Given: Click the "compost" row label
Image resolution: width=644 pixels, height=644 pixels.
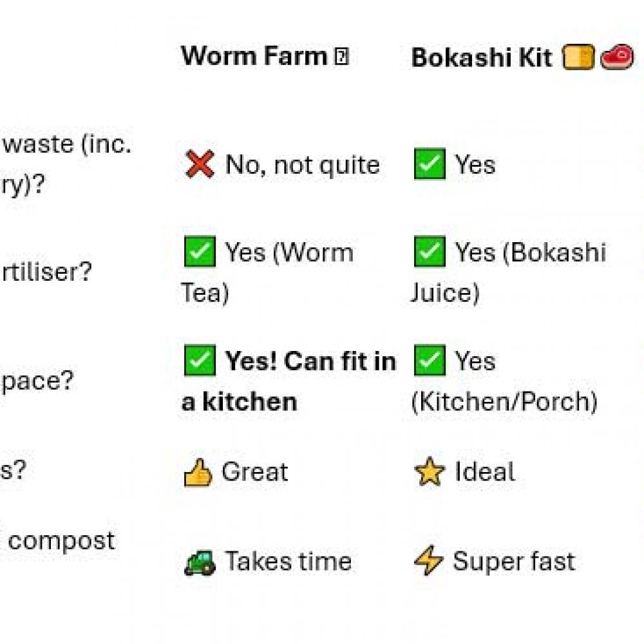Looking at the screenshot, I should (x=62, y=541).
